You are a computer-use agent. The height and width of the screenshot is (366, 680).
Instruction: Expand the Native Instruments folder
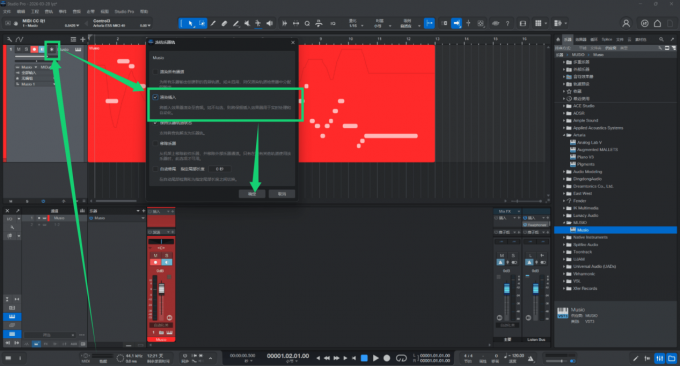pyautogui.click(x=564, y=237)
